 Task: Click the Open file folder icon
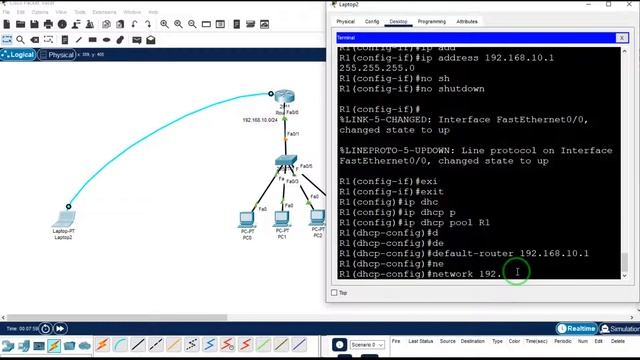point(20,24)
